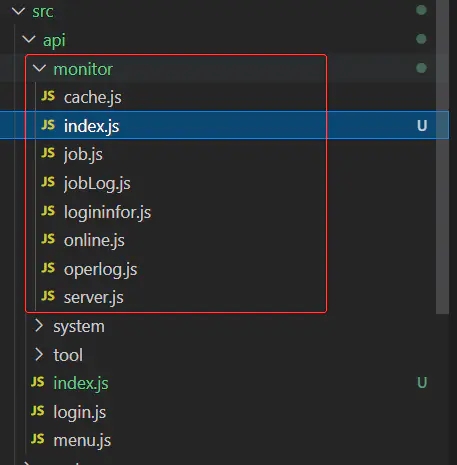
Task: Click the JS icon beside server.js
Action: coord(48,297)
